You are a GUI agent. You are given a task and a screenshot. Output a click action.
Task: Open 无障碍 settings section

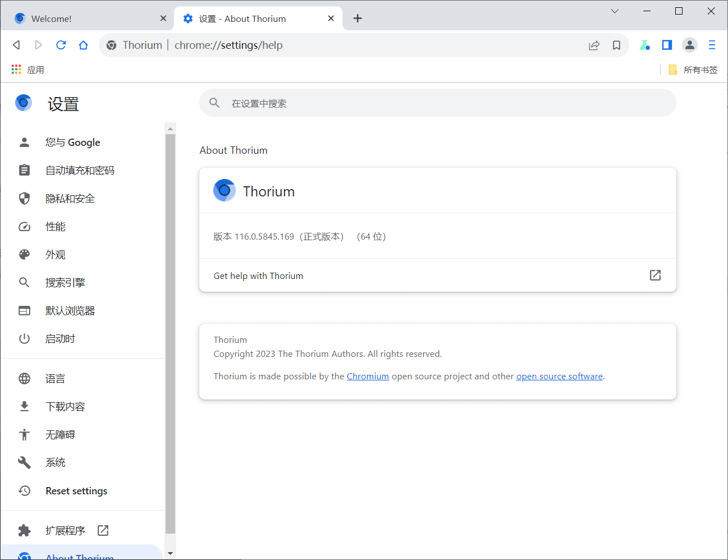[x=82, y=435]
